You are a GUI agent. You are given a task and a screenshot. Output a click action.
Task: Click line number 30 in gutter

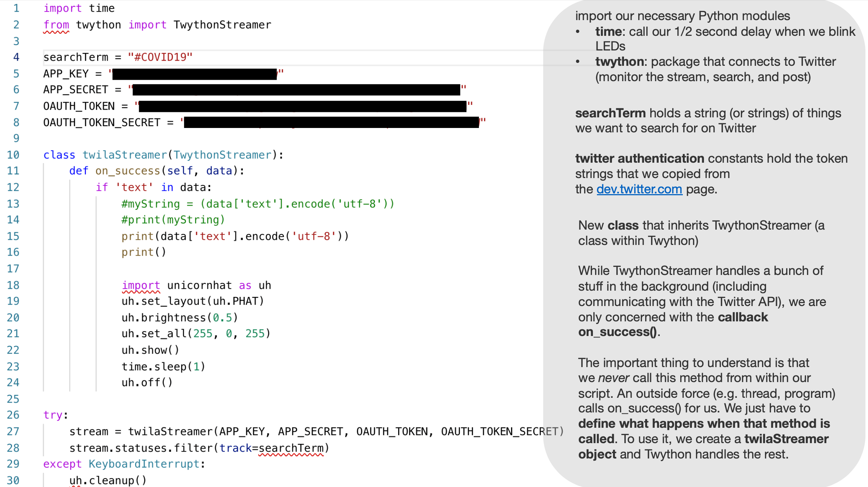[x=13, y=480]
